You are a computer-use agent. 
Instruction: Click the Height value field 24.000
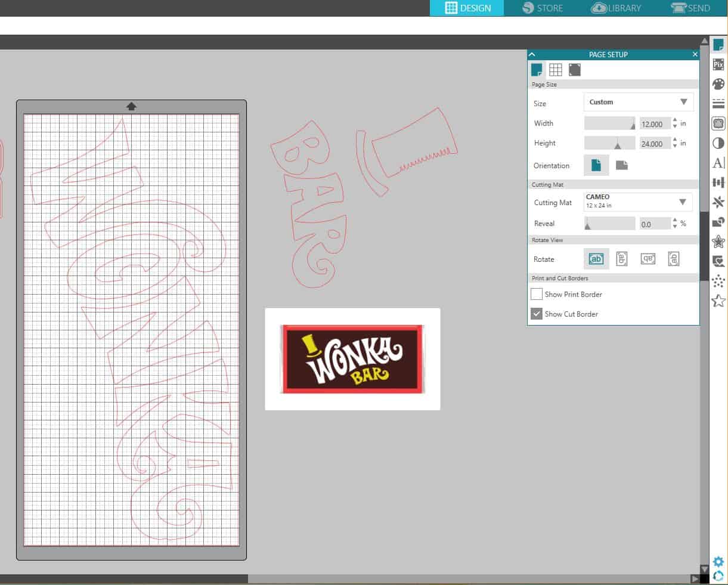coord(655,144)
